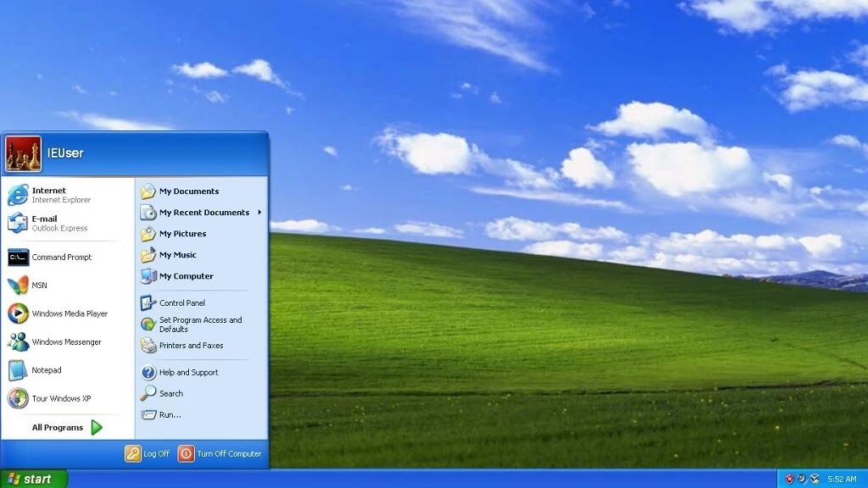Open My Documents
The height and width of the screenshot is (488, 868).
pyautogui.click(x=191, y=191)
